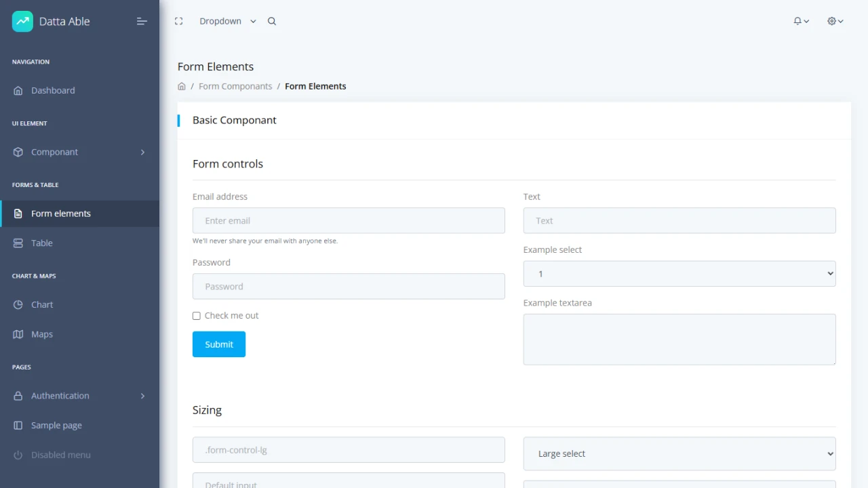The image size is (868, 488).
Task: Click the home breadcrumb icon
Action: [x=181, y=86]
